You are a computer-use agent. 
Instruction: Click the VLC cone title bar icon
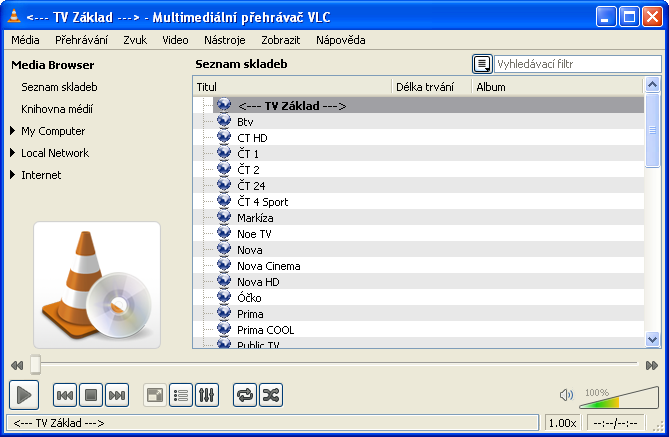[14, 16]
